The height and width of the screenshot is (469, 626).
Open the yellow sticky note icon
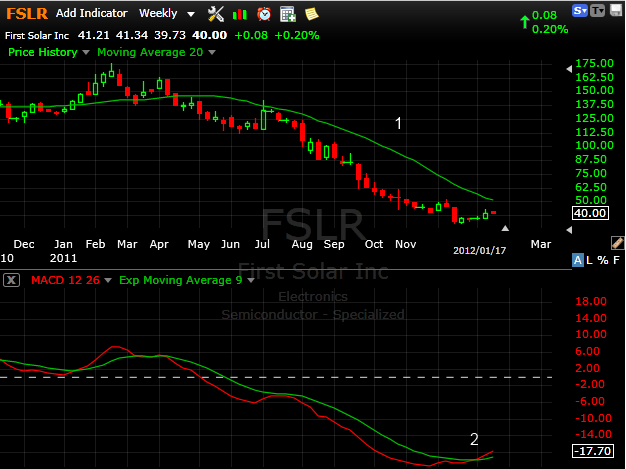[x=312, y=14]
